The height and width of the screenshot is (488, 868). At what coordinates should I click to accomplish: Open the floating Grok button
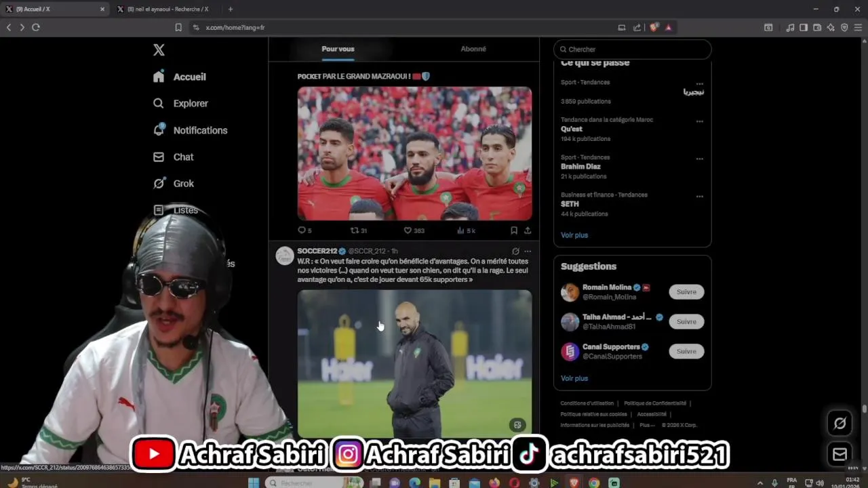pos(840,424)
